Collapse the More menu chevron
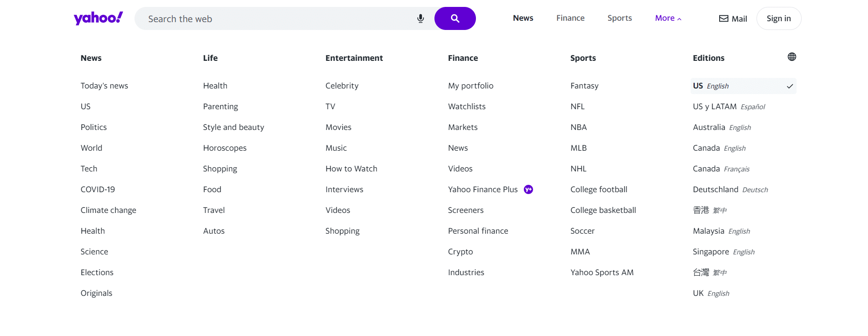This screenshot has width=868, height=336. coord(679,19)
